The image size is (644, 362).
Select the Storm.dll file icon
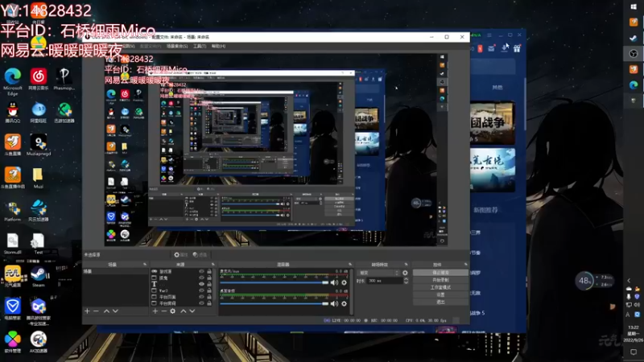(13, 244)
